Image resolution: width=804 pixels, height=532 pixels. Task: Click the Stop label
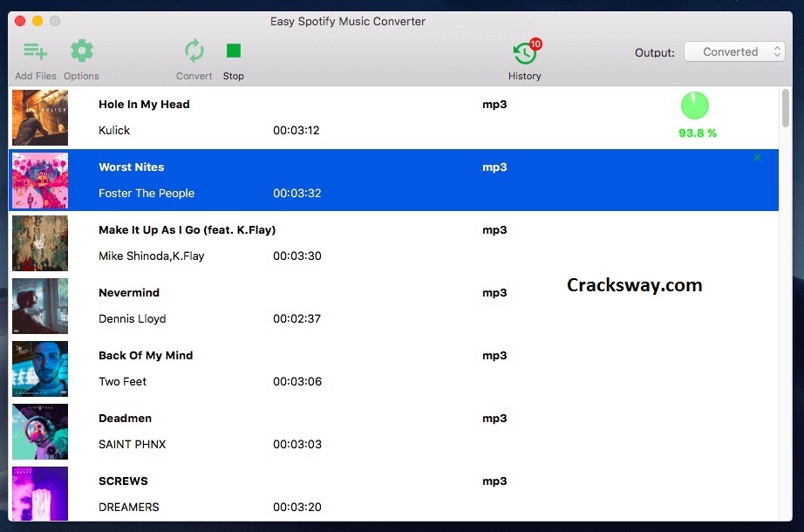[x=234, y=76]
